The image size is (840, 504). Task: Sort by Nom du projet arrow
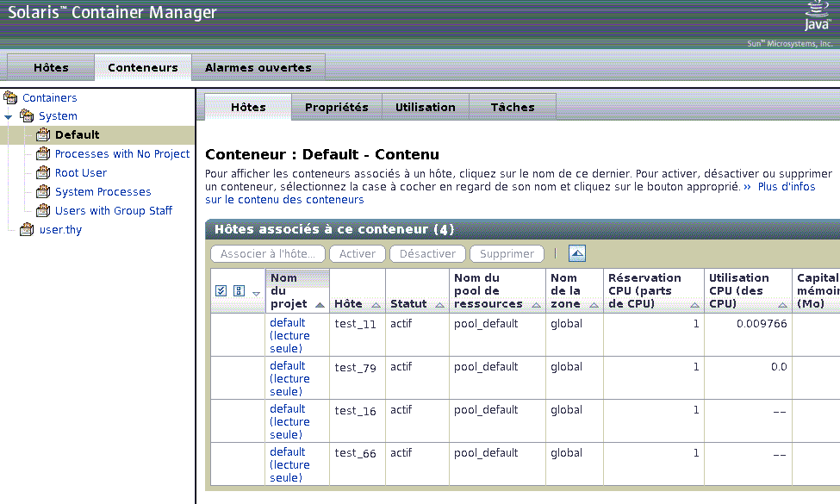(x=320, y=305)
